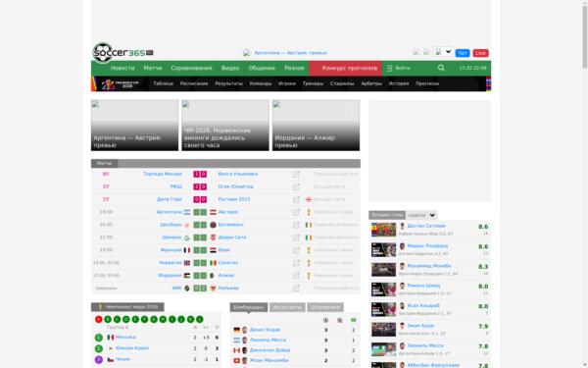Click the Georgia flag icon in Дила Гори row
The width and height of the screenshot is (588, 368).
[309, 199]
